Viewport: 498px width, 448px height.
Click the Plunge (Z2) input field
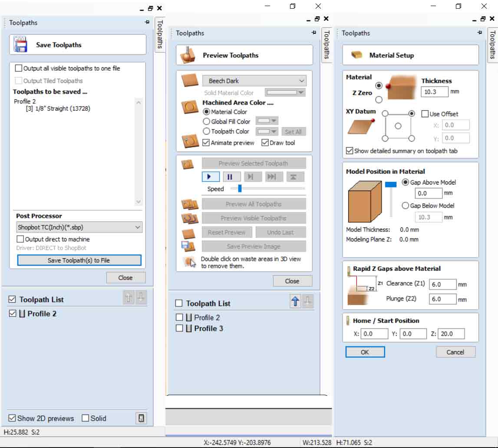(442, 299)
